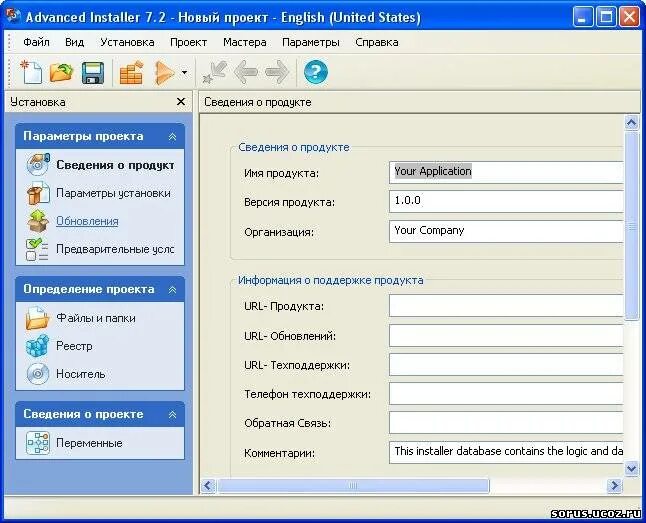This screenshot has height=523, width=646.
Task: Minimize the Advanced Installer window
Action: (583, 17)
